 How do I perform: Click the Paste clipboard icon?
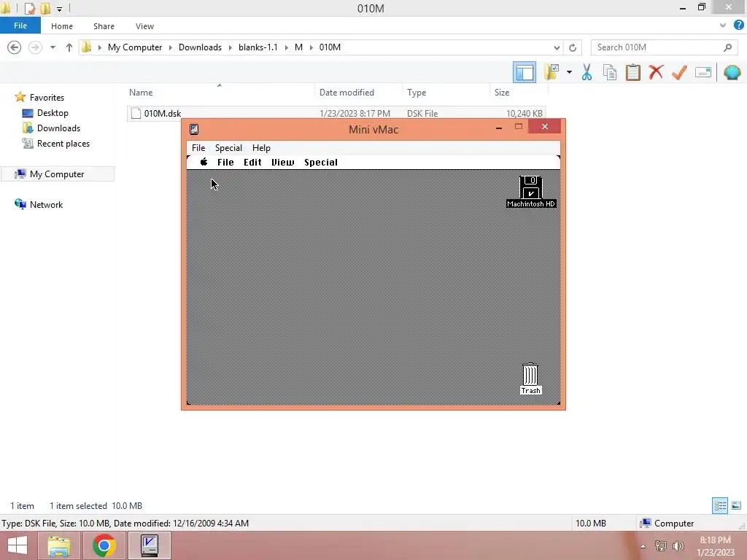coord(632,72)
